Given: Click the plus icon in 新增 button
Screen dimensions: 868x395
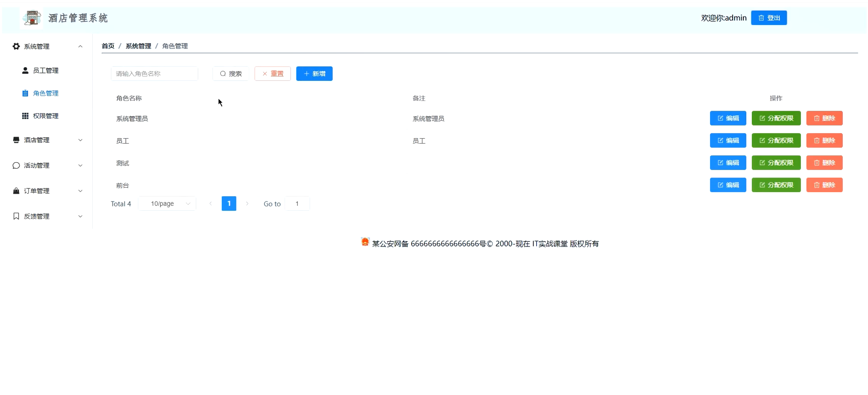Looking at the screenshot, I should point(307,74).
